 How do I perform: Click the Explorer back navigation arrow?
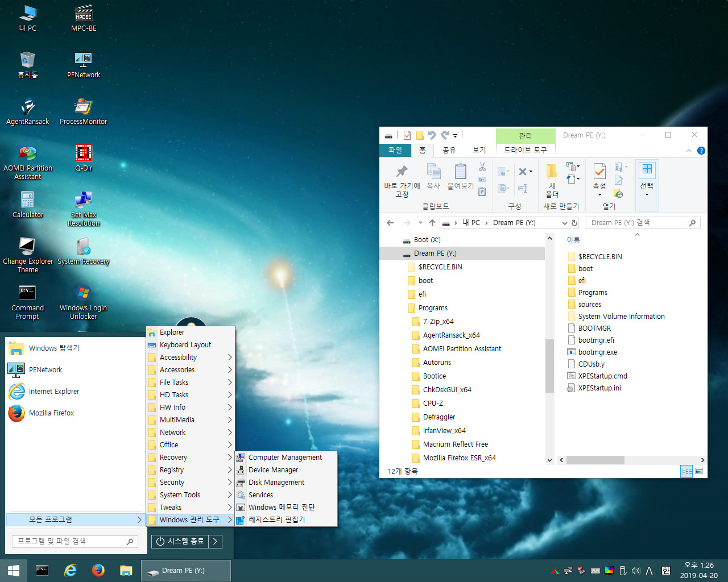click(x=390, y=223)
